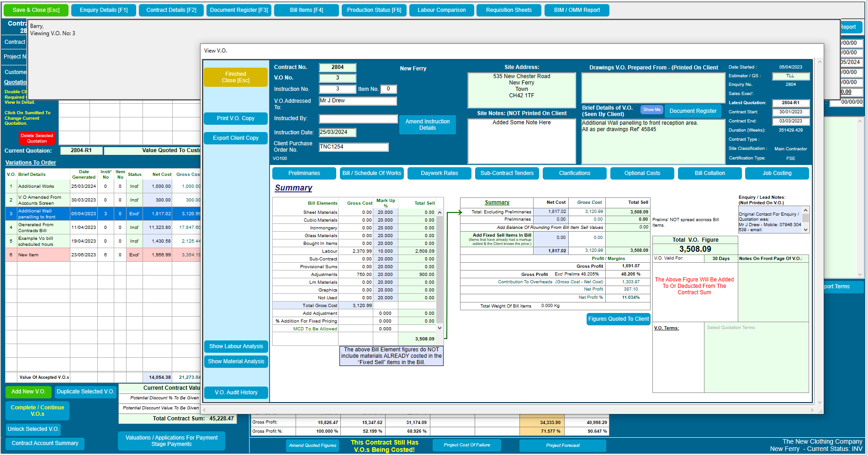Open Bill Items [F4]
Viewport: 868px width, 456px height.
click(x=306, y=10)
